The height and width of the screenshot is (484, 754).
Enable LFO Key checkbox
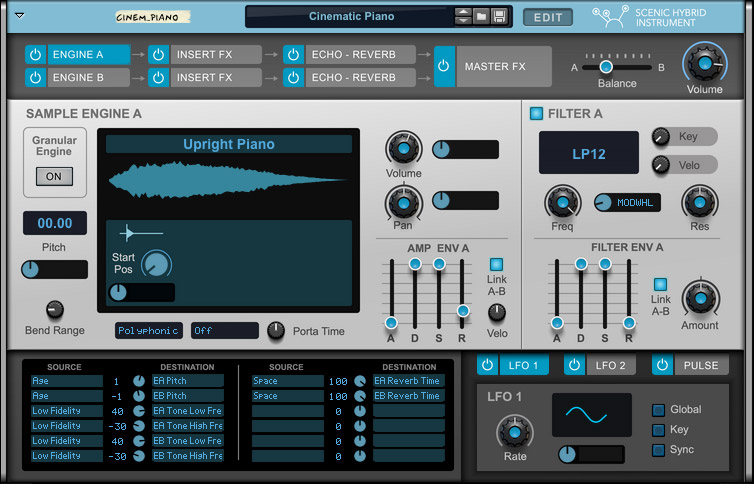coord(658,430)
